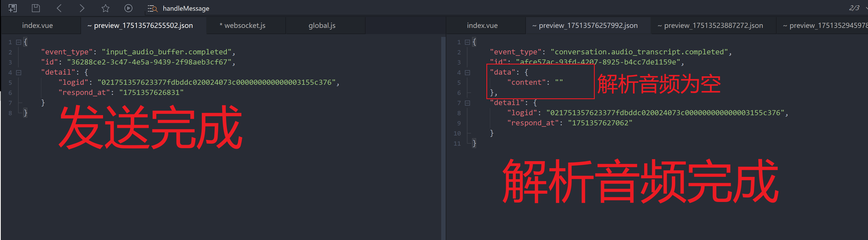The width and height of the screenshot is (868, 240).
Task: Click the respond_at value "1751357627062"
Action: (600, 123)
